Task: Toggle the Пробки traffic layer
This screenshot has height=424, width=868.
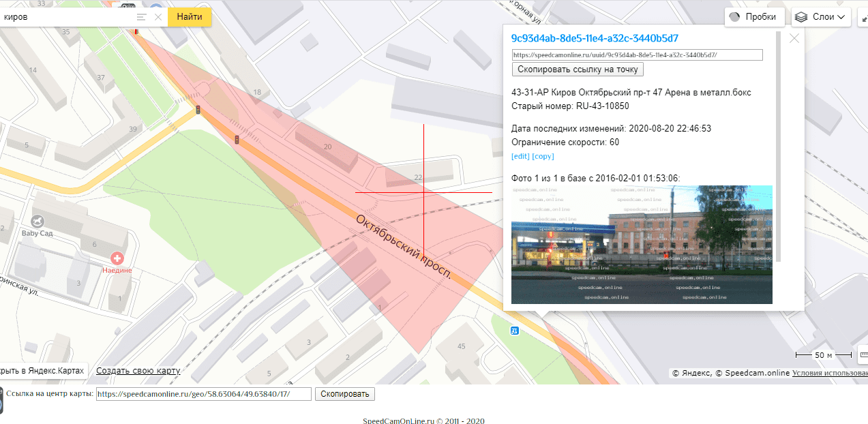Action: pyautogui.click(x=754, y=17)
